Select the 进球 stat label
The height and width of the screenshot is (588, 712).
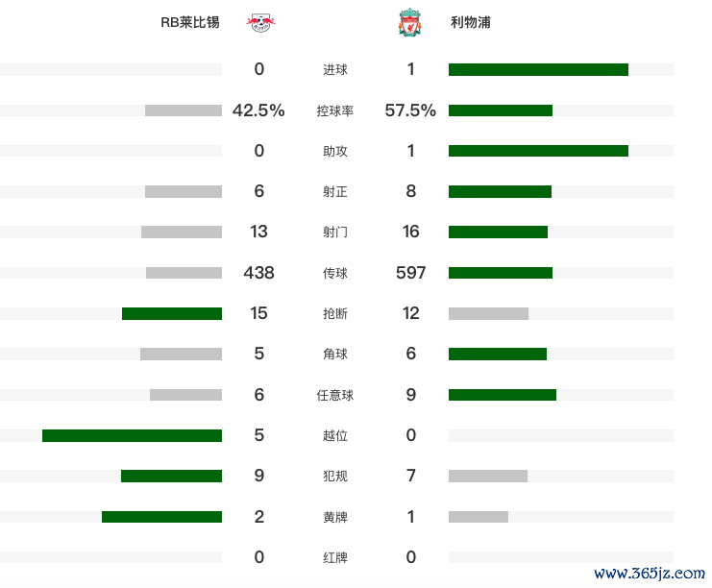tap(335, 69)
